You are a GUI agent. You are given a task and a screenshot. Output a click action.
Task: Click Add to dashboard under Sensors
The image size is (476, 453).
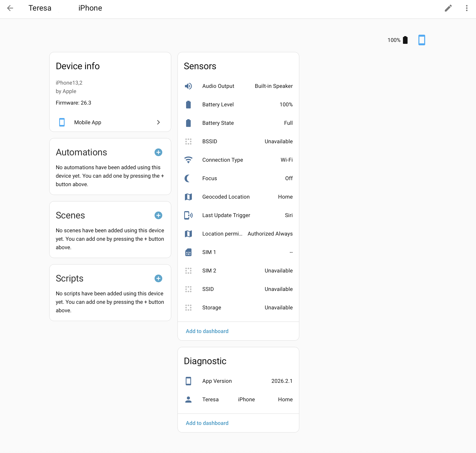(207, 331)
